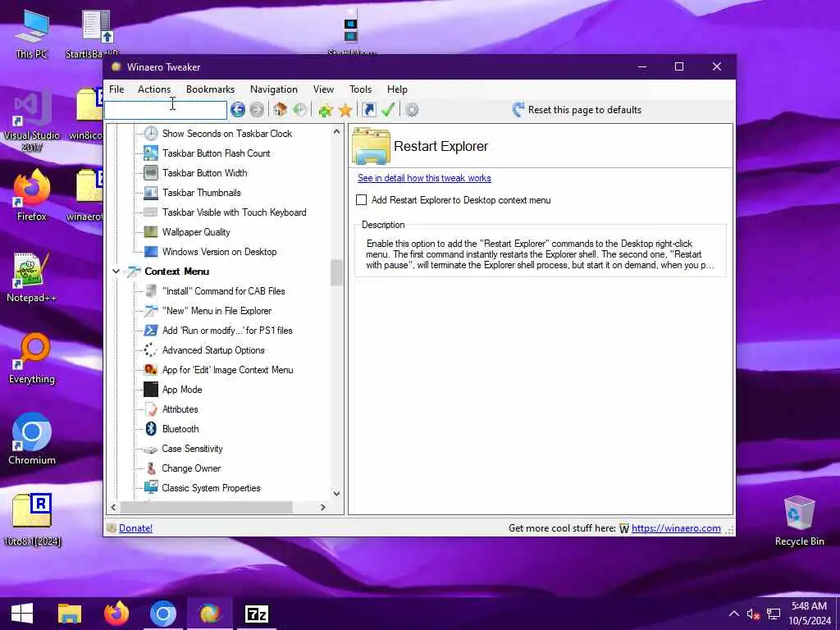
Task: Select Bluetooth tree item
Action: click(180, 429)
